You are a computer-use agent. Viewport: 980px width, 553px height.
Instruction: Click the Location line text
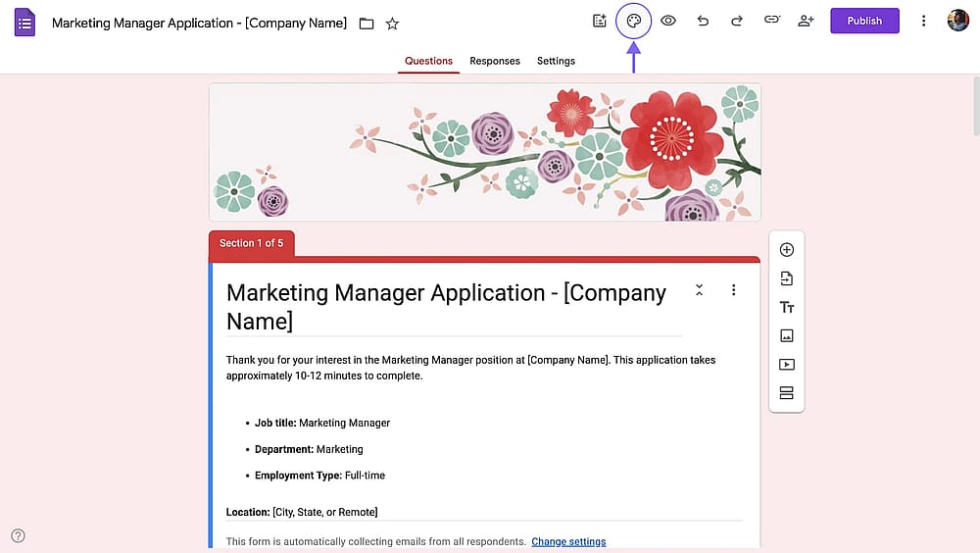point(302,512)
